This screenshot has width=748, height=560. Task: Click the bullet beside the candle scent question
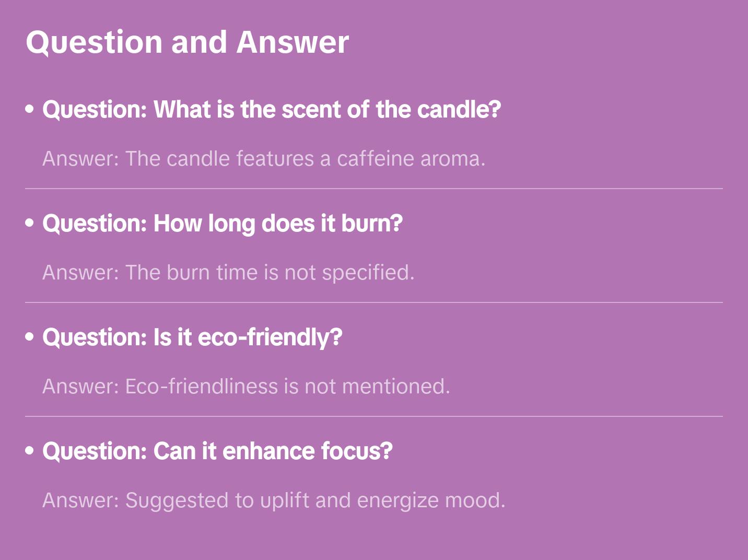(30, 110)
